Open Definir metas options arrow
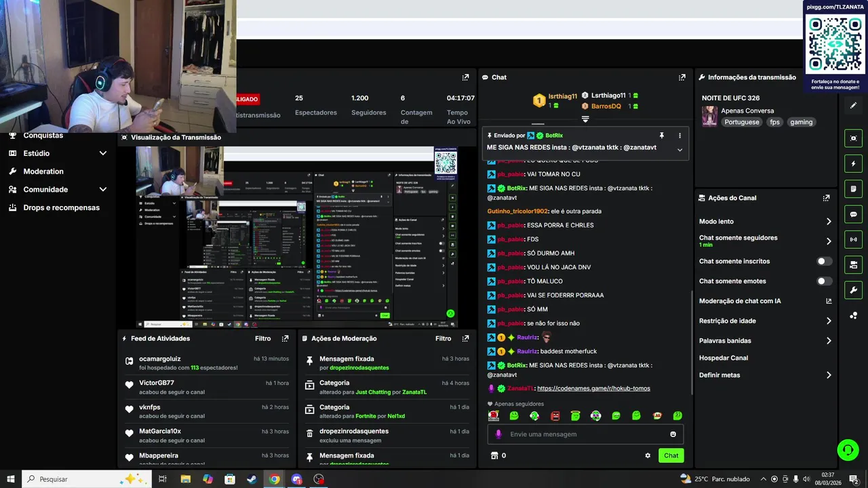 pyautogui.click(x=829, y=375)
